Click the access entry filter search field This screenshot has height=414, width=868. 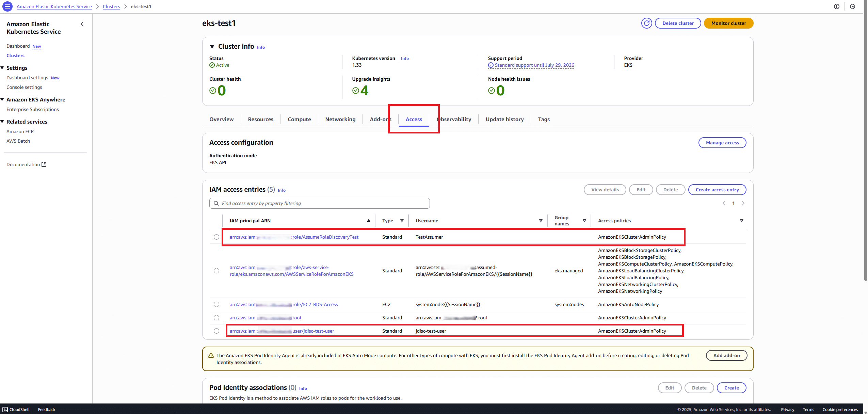[x=319, y=203]
